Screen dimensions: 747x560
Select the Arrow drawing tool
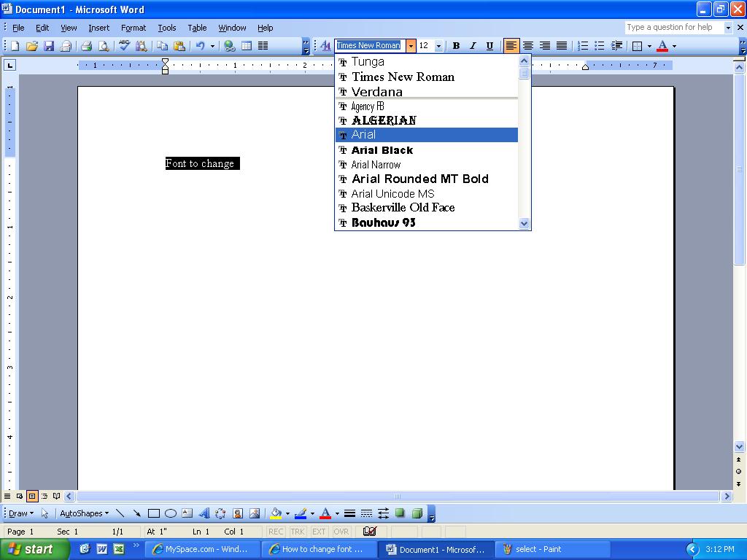[136, 513]
